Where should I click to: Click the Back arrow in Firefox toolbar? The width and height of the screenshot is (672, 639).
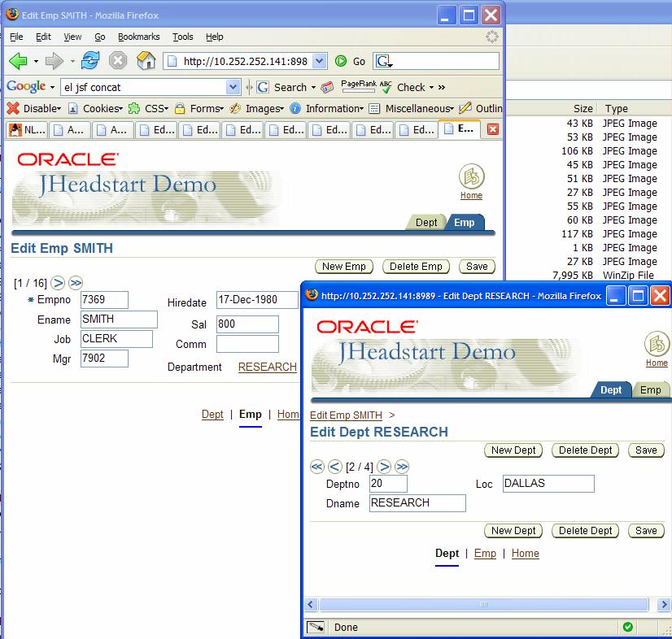18,61
